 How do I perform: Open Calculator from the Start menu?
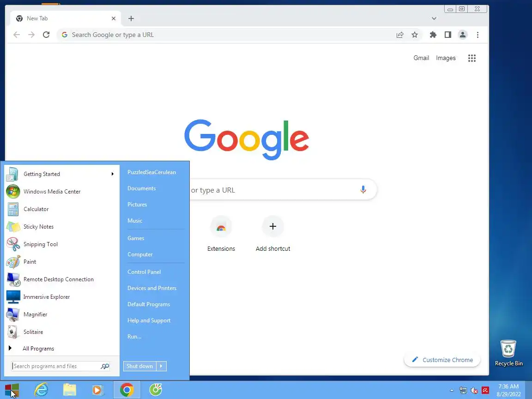coord(62,209)
